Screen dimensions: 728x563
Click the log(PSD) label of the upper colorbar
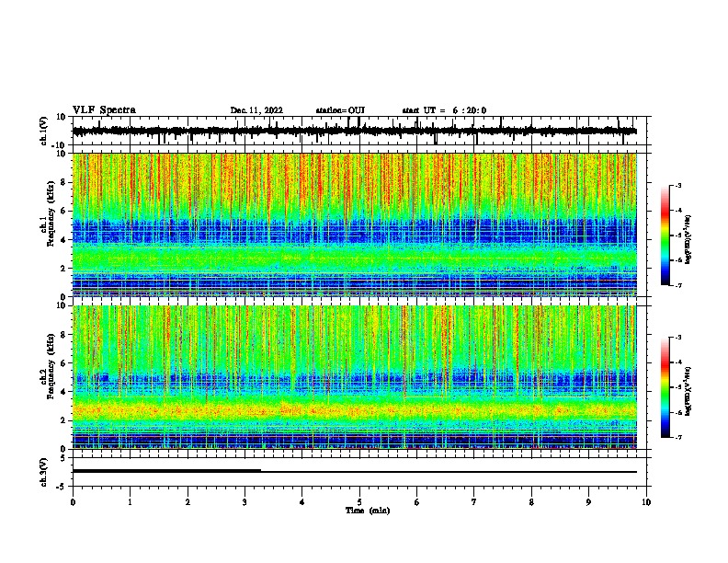pyautogui.click(x=688, y=240)
